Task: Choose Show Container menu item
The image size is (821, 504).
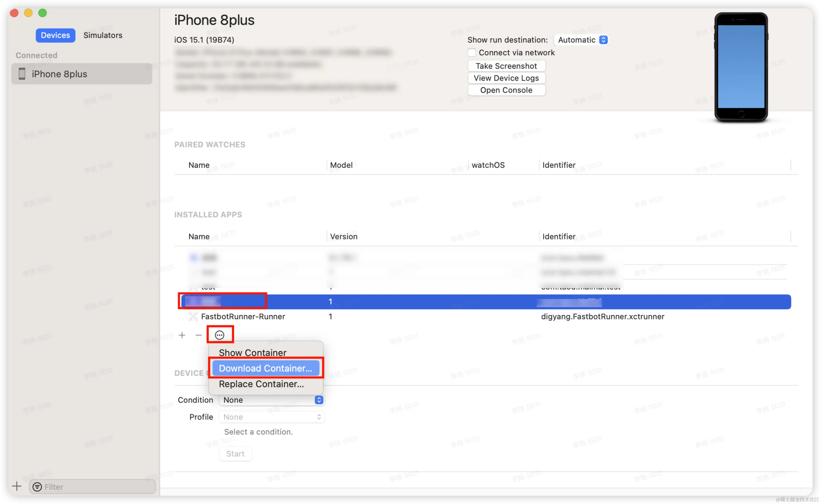Action: 252,353
